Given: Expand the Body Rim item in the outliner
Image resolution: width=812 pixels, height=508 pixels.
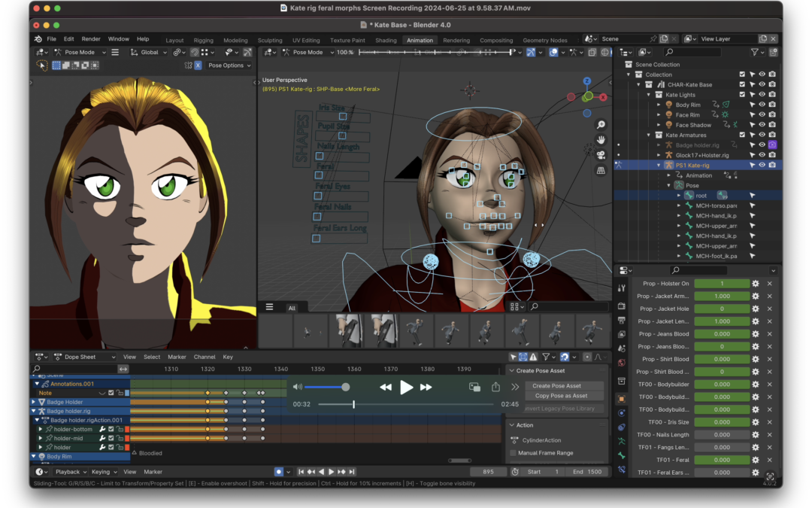Looking at the screenshot, I should coord(659,105).
